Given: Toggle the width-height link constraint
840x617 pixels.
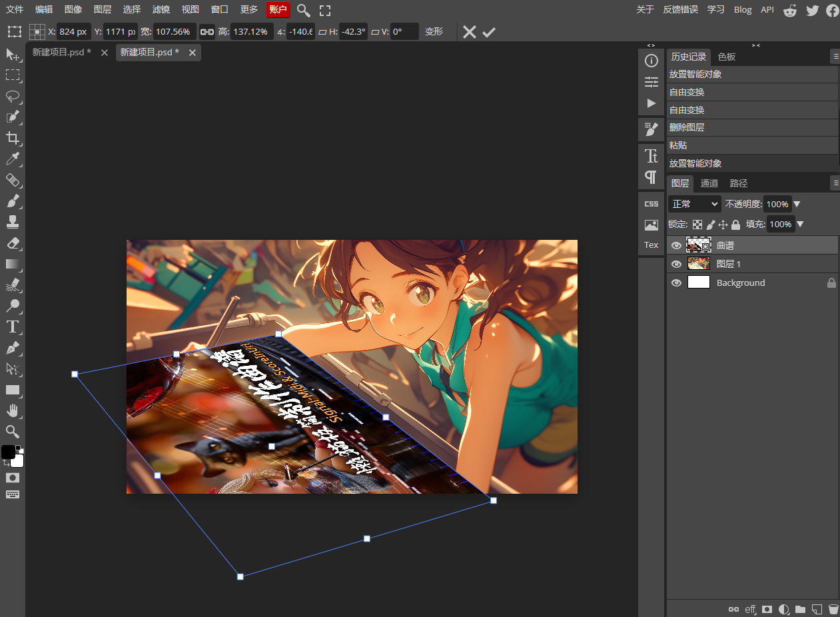Looking at the screenshot, I should [207, 31].
